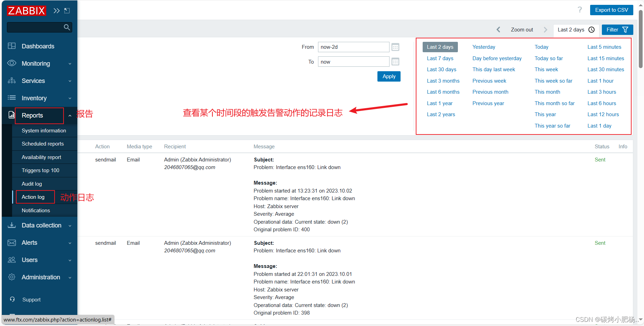Screen dimensions: 644x326
Task: Click the Alerts envelope icon
Action: pyautogui.click(x=12, y=243)
